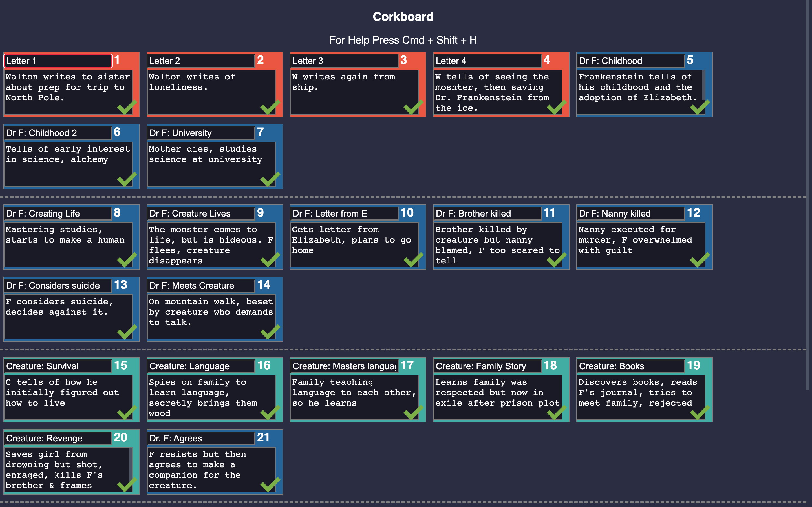The image size is (812, 507).
Task: Click the scrollbar in Dr F: Childhood description
Action: point(703,86)
